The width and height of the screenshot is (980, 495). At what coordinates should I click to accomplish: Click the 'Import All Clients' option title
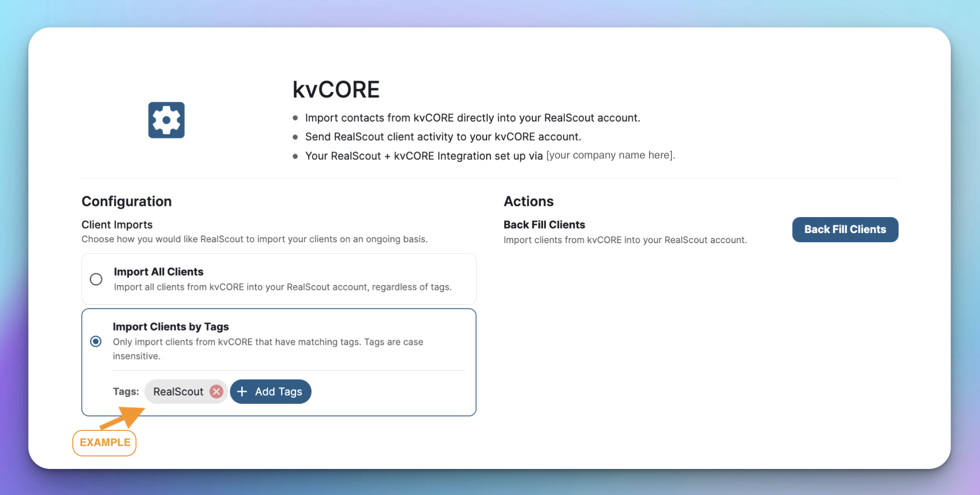click(159, 272)
